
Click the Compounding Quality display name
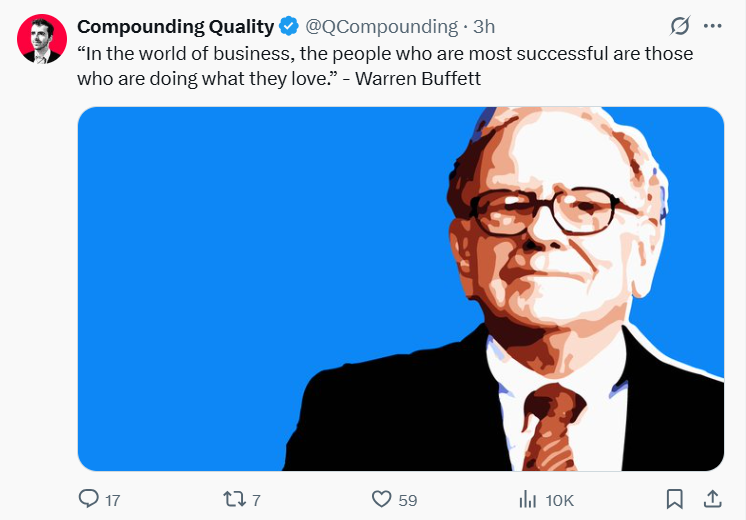tap(176, 27)
